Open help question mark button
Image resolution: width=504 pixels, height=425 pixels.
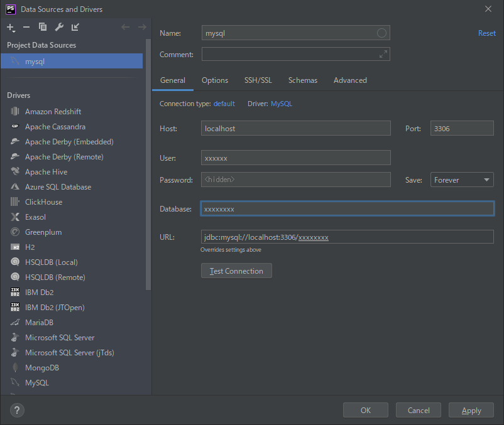point(17,410)
